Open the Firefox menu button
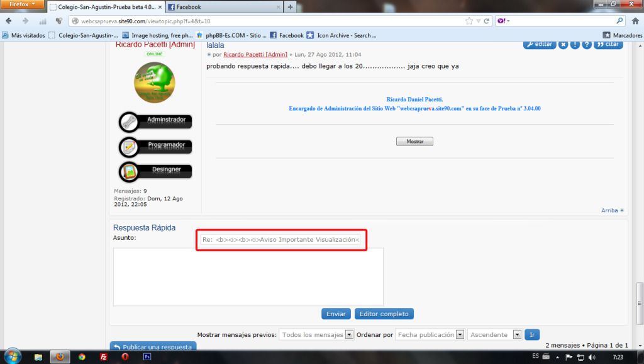This screenshot has width=644, height=364. [22, 4]
